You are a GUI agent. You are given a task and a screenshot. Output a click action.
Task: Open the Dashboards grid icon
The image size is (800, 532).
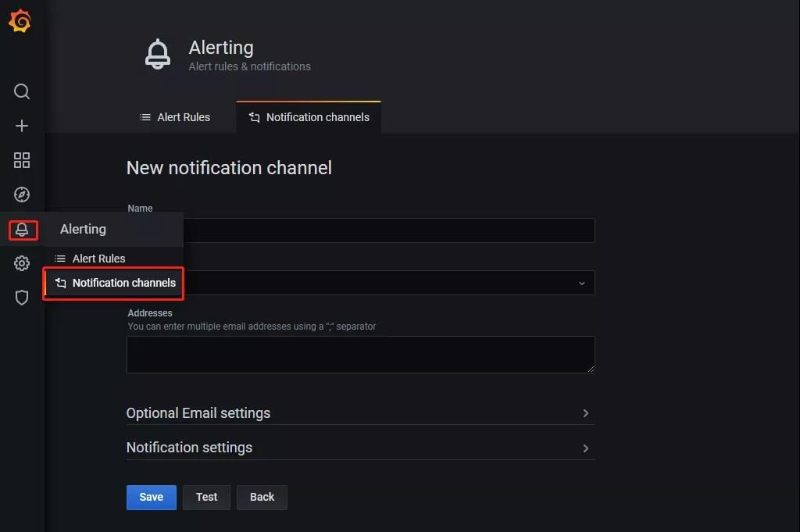click(x=21, y=160)
